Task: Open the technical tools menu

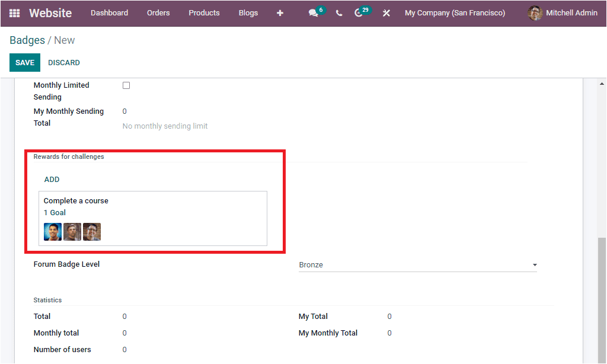Action: pos(386,12)
